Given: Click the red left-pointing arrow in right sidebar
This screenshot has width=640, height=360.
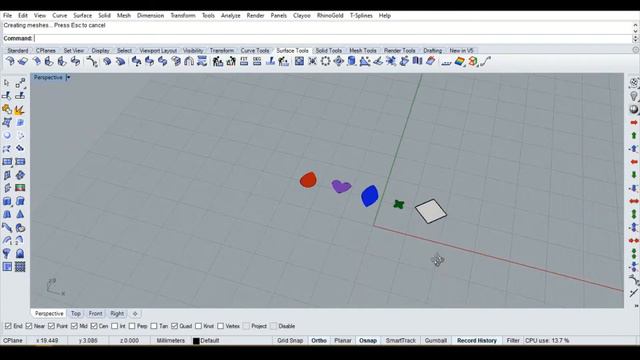Looking at the screenshot, I should click(x=633, y=162).
